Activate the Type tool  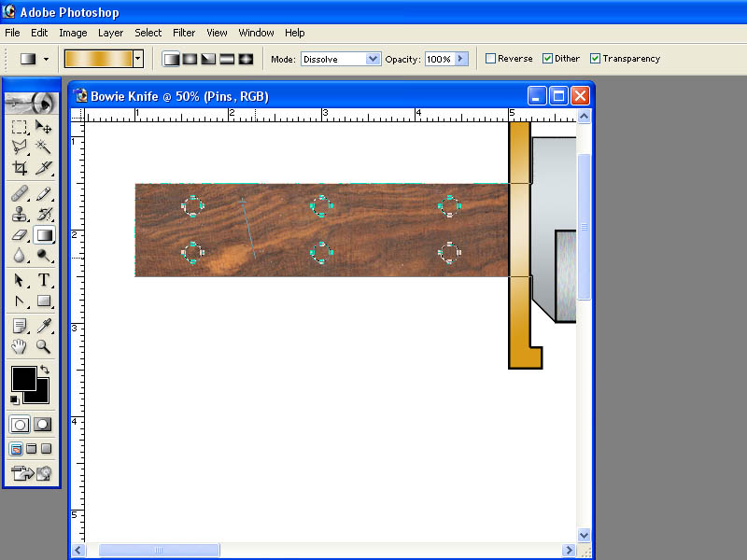point(43,280)
